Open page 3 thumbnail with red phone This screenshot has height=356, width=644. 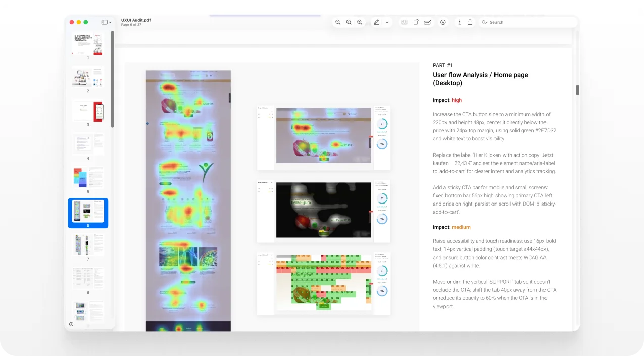click(x=88, y=111)
